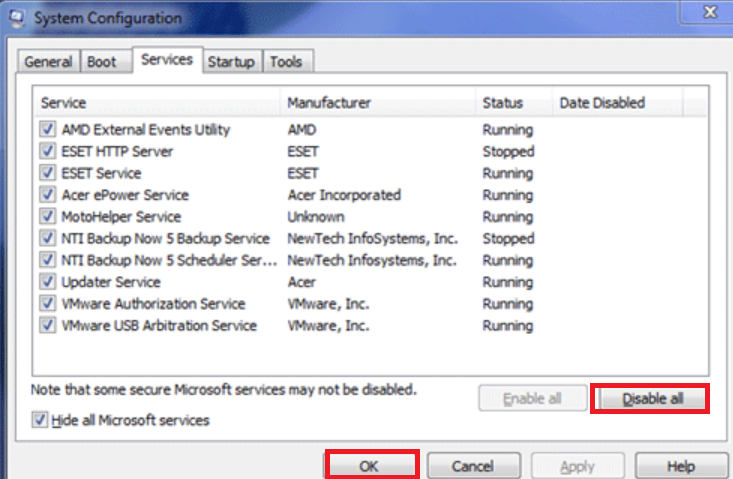Click "VMware, Inc." of the USB Arbitration row

pyautogui.click(x=329, y=326)
